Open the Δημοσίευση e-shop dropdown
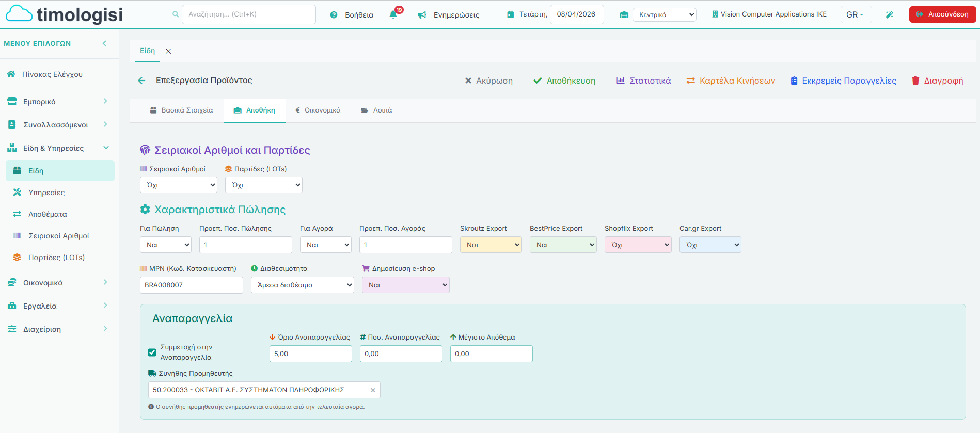Screen dimensions: 980x433 pos(406,285)
